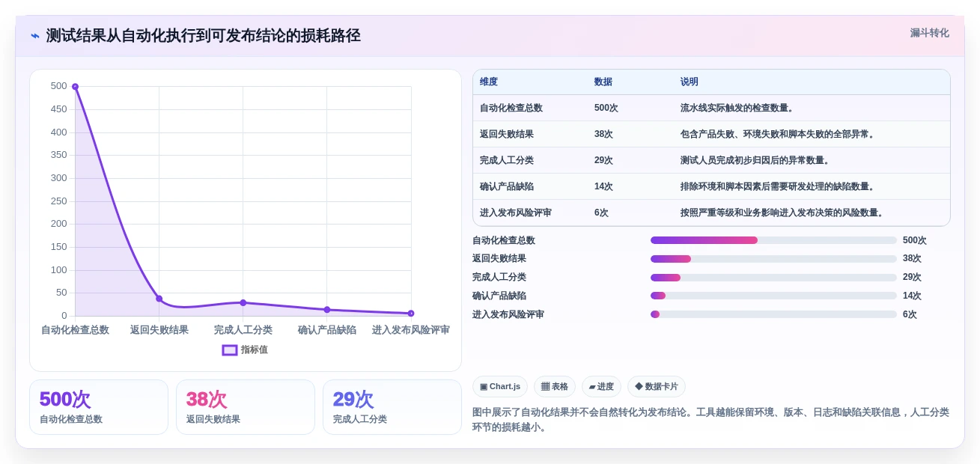Screen dimensions: 980x464
Task: Click the 38次 progress bar for 返回失败结果
Action: (x=773, y=259)
